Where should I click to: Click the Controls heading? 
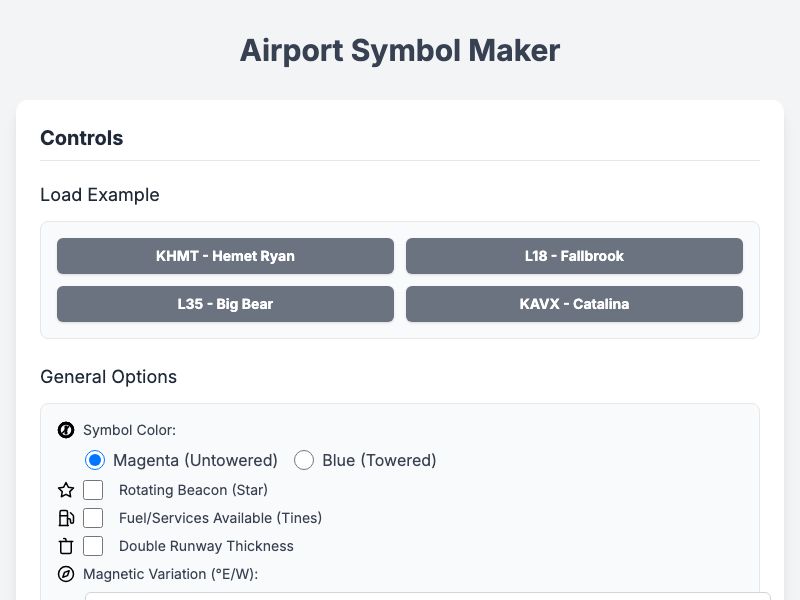coord(80,138)
